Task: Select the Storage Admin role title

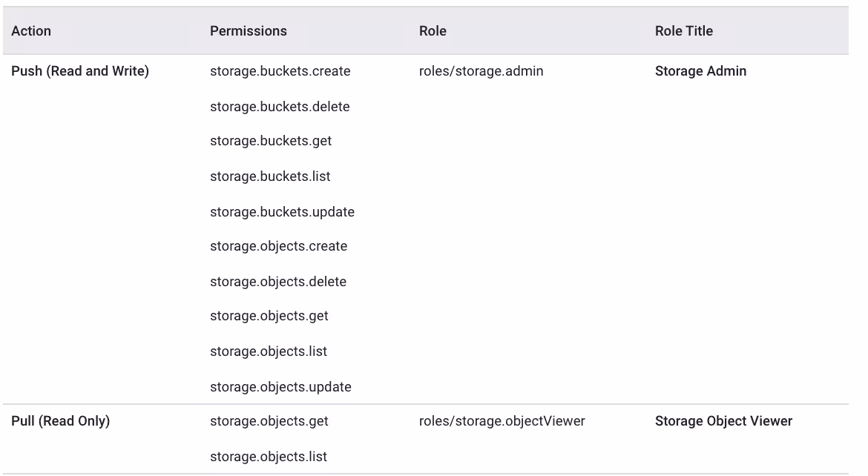Action: pos(700,71)
